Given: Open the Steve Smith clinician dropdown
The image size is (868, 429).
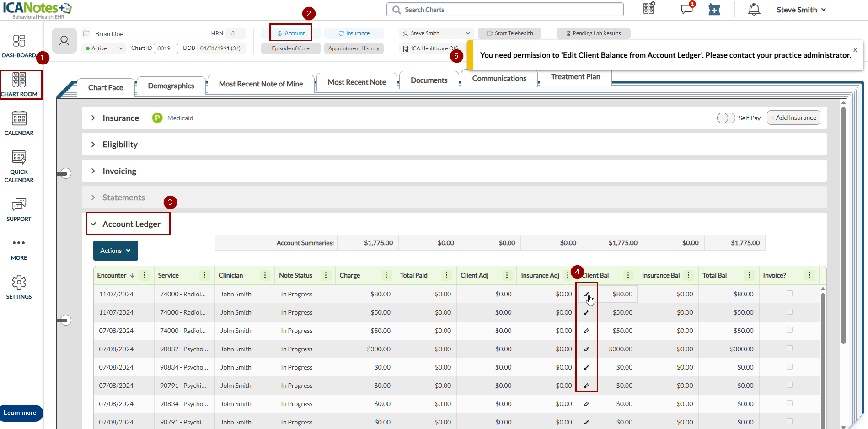Looking at the screenshot, I should [x=436, y=33].
